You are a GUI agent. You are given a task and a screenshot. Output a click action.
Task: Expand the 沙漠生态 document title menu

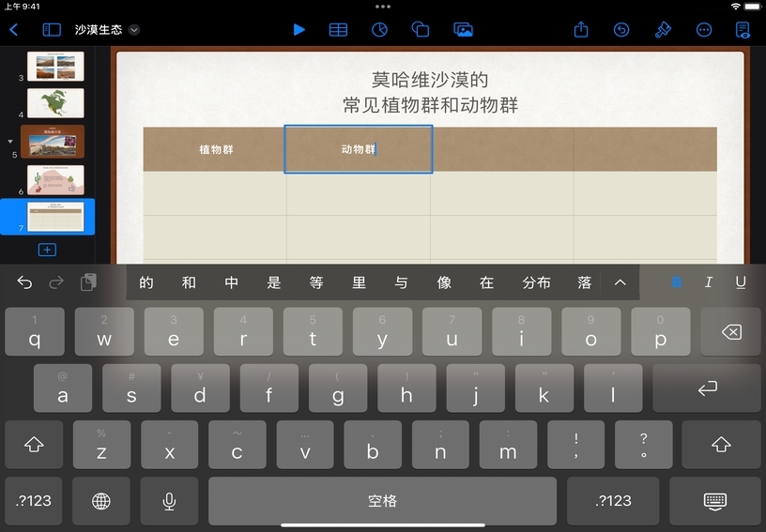(134, 30)
